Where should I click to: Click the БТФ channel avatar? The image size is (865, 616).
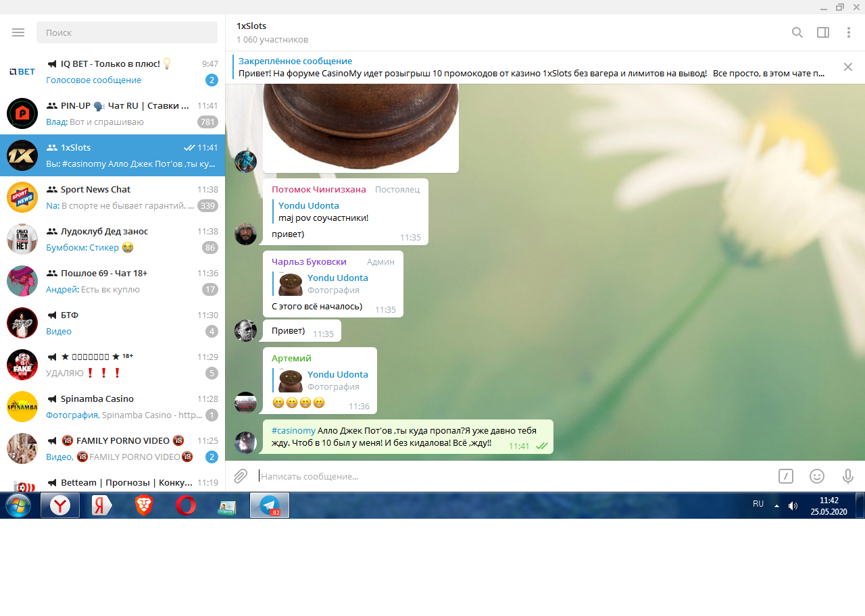coord(22,323)
